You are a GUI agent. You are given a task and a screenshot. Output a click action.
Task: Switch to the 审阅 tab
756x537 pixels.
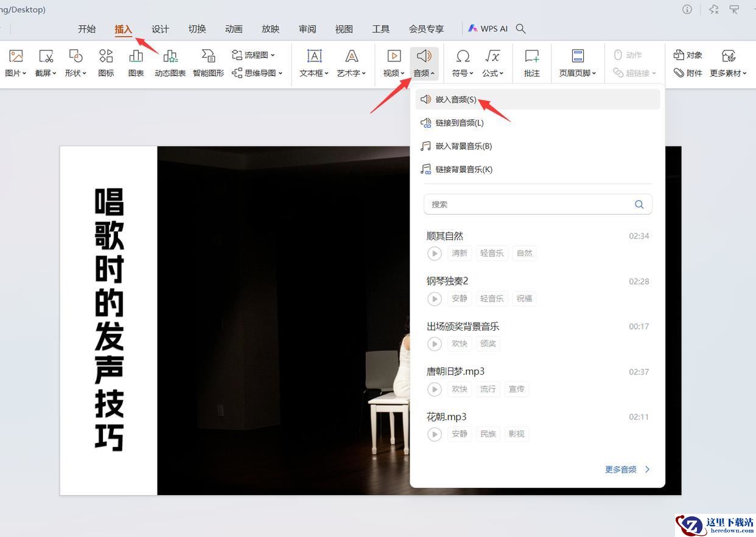tap(307, 29)
